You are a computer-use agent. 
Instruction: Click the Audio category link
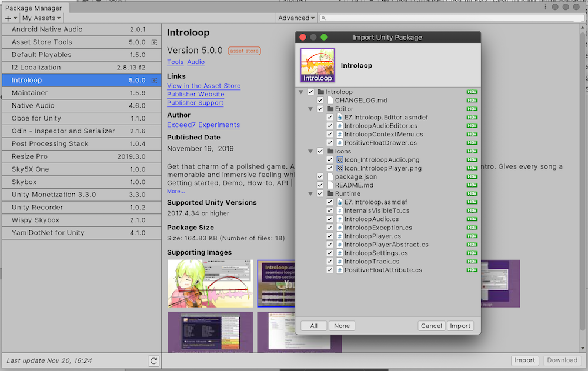point(196,62)
